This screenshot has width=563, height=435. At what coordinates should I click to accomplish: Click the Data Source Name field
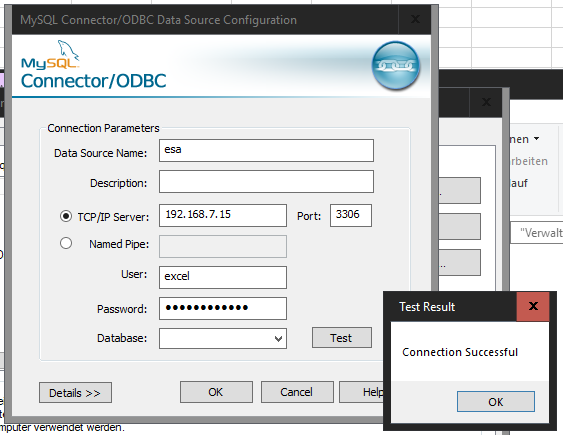[266, 150]
